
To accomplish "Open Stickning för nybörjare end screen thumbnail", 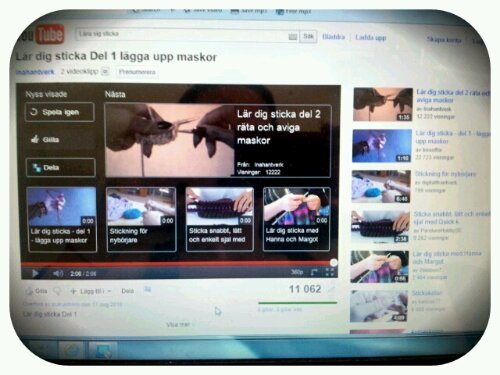I will click(x=141, y=219).
